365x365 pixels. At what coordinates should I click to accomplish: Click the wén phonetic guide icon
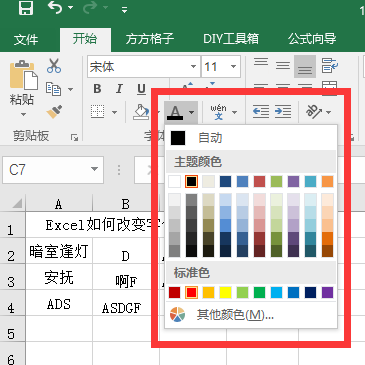click(219, 112)
